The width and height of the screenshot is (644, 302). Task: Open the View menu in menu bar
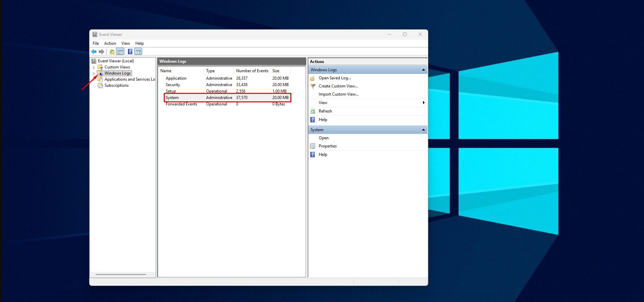point(126,43)
